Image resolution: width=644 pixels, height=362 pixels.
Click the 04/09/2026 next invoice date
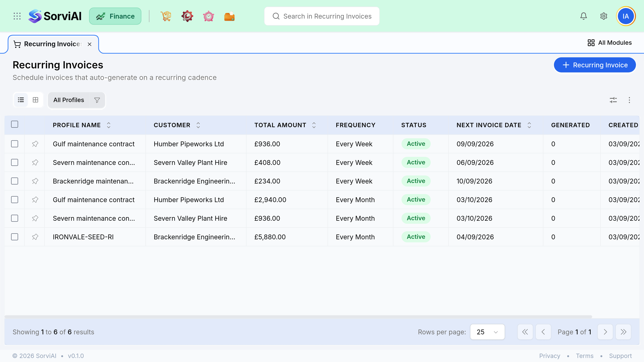tap(475, 237)
